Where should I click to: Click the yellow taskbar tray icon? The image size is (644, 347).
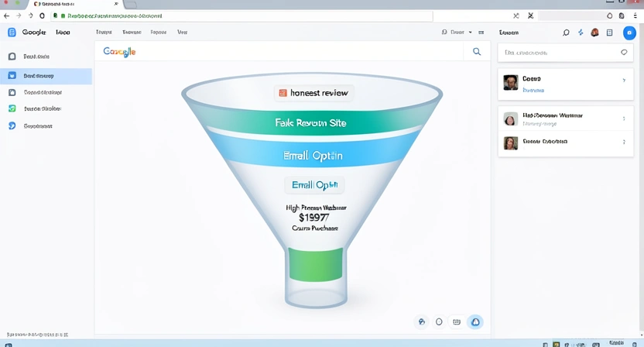click(556, 345)
